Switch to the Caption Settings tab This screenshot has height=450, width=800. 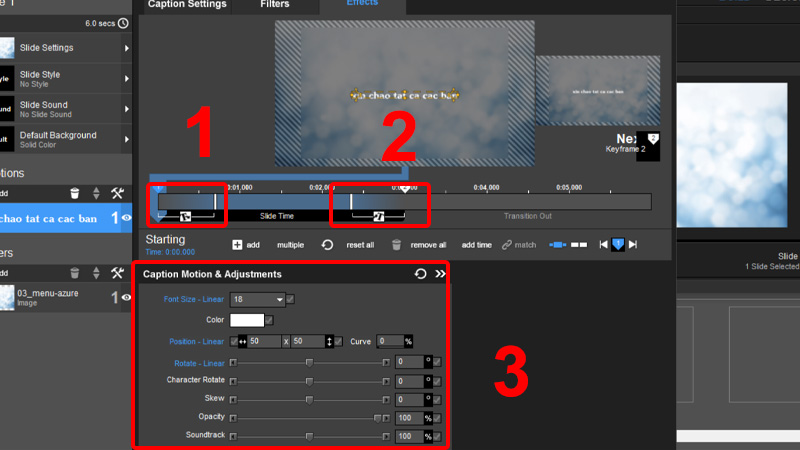(x=185, y=5)
